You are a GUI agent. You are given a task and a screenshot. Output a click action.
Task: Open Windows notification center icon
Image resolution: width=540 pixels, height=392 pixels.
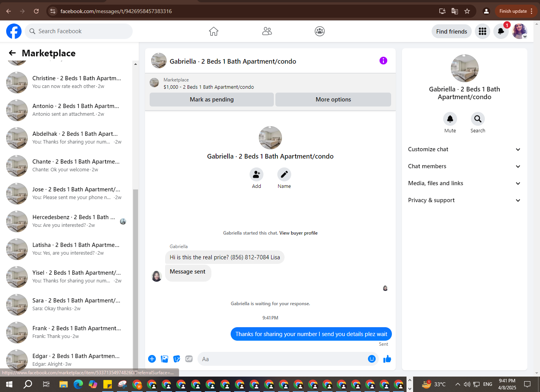click(x=527, y=384)
